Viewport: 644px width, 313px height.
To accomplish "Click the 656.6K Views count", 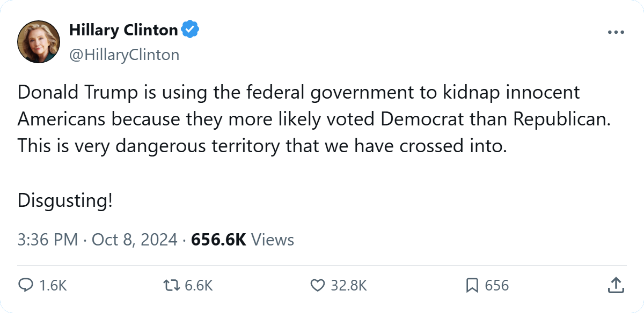I will tap(243, 239).
